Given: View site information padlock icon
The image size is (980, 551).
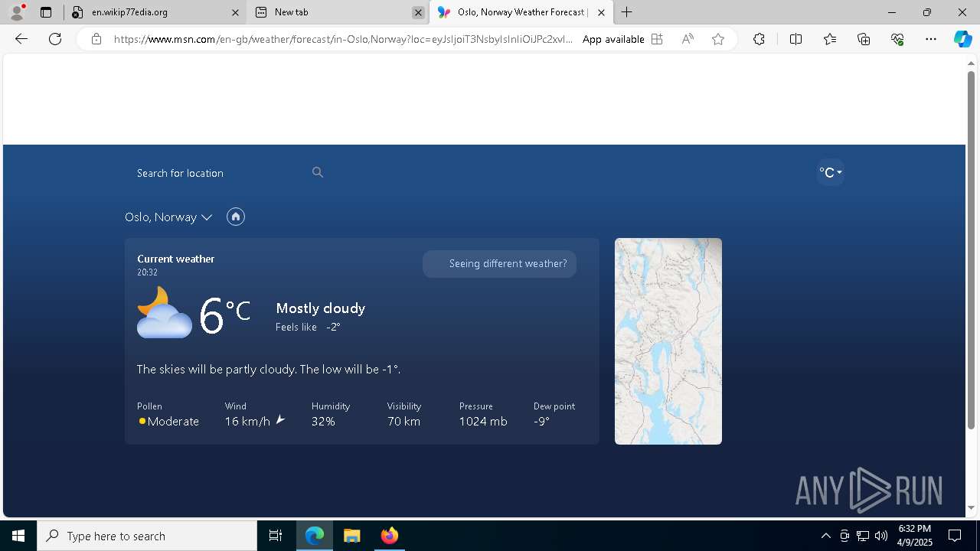Looking at the screenshot, I should (96, 39).
